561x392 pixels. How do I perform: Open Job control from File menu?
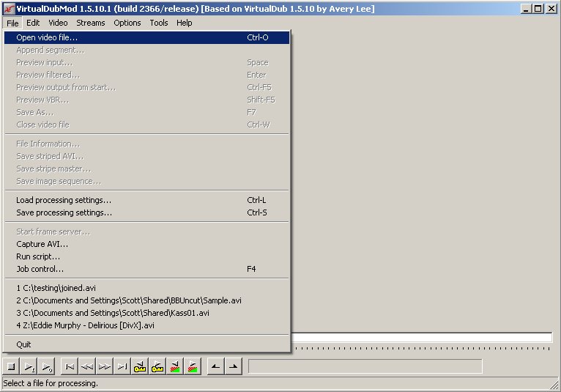pyautogui.click(x=146, y=269)
